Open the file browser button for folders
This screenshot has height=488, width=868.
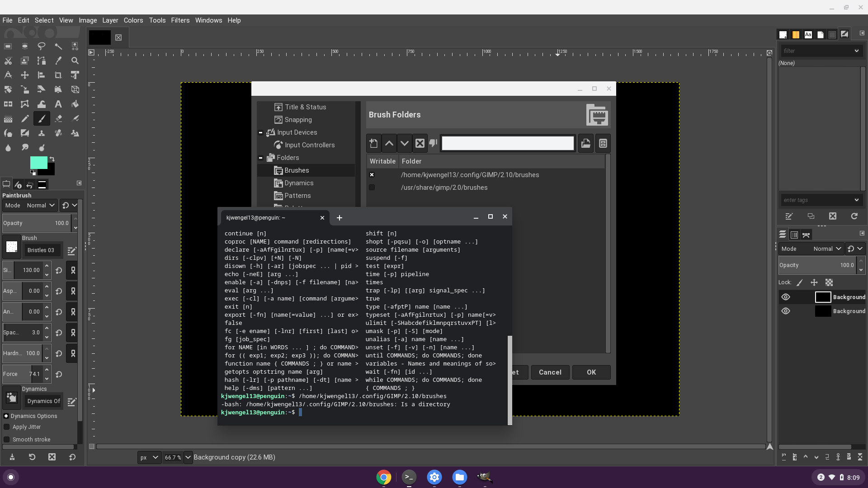(585, 144)
